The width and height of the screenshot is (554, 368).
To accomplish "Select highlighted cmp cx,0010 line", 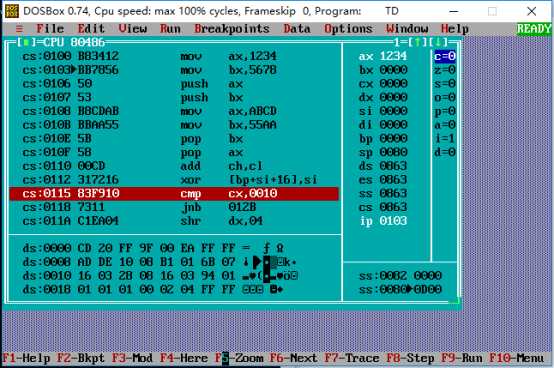I will coord(174,194).
